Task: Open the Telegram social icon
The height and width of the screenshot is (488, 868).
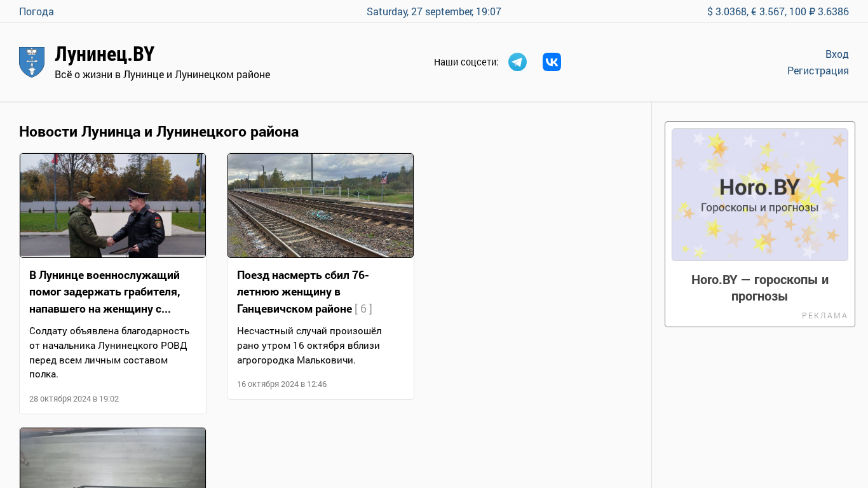Action: 517,62
